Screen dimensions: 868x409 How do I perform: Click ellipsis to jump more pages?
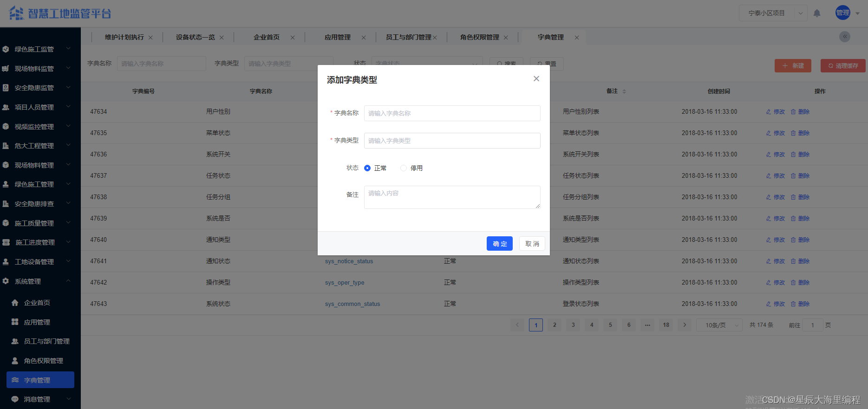coord(647,325)
